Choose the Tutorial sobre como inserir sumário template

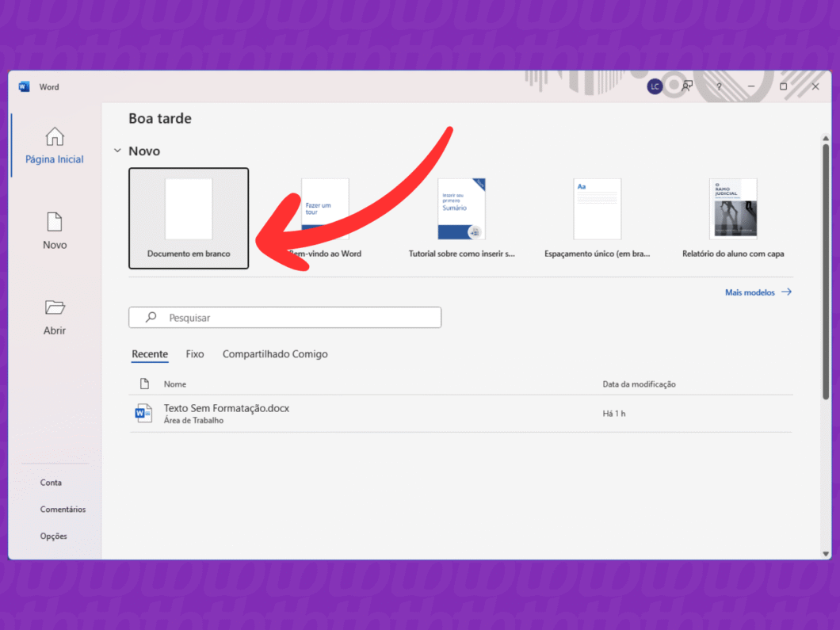click(461, 218)
